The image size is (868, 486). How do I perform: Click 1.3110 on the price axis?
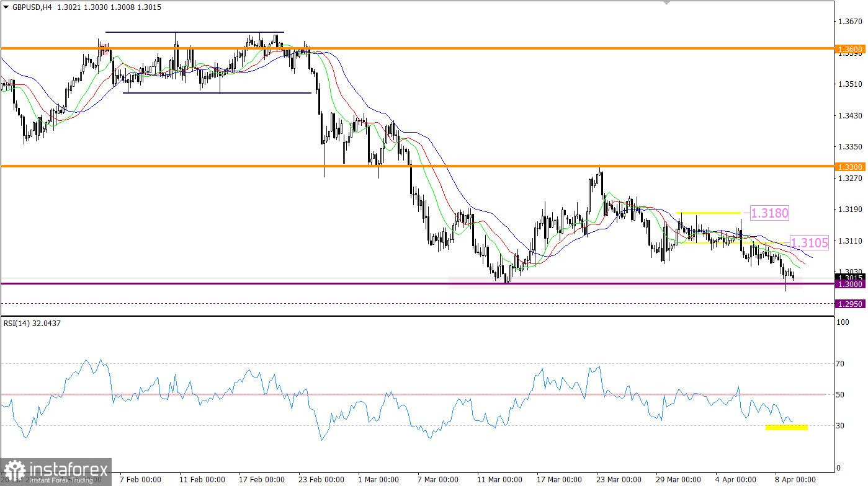coord(849,241)
